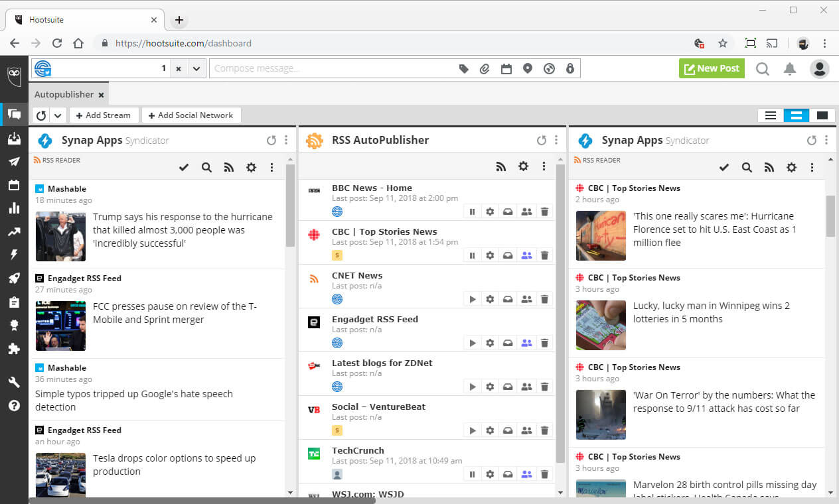The image size is (839, 504).
Task: Open Chrome three-dot menu
Action: (825, 43)
